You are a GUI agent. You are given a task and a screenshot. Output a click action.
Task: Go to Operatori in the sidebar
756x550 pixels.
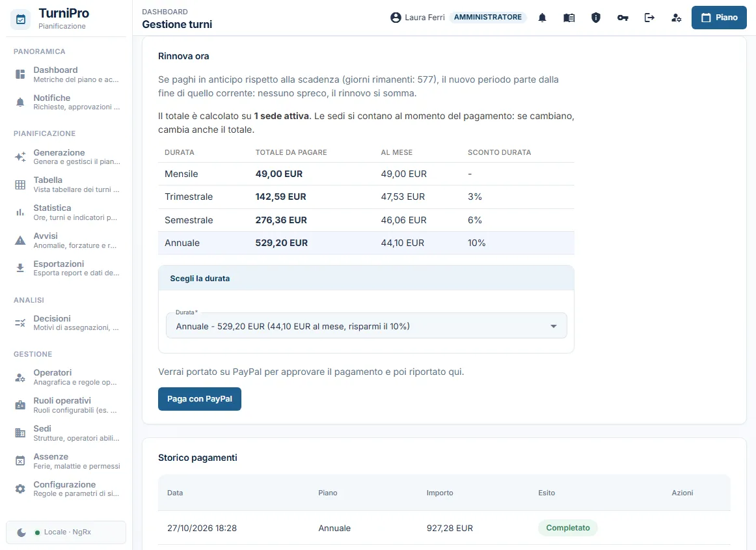pos(66,378)
